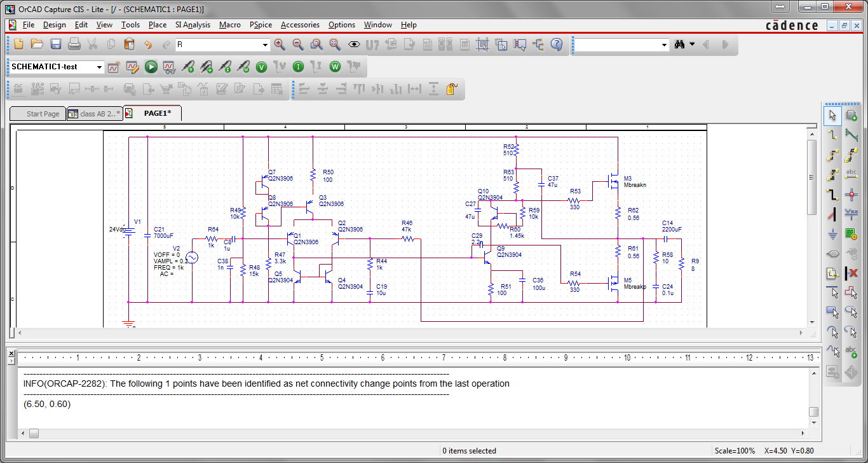
Task: Click the Print icon
Action: (74, 45)
